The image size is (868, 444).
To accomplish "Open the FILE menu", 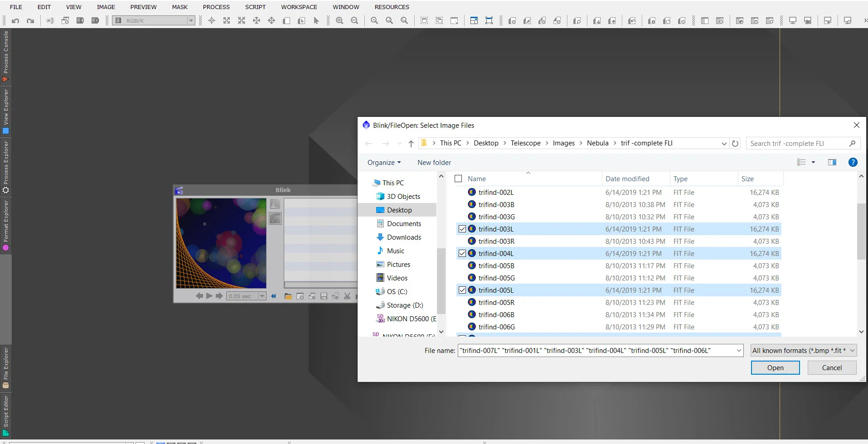I will (16, 7).
